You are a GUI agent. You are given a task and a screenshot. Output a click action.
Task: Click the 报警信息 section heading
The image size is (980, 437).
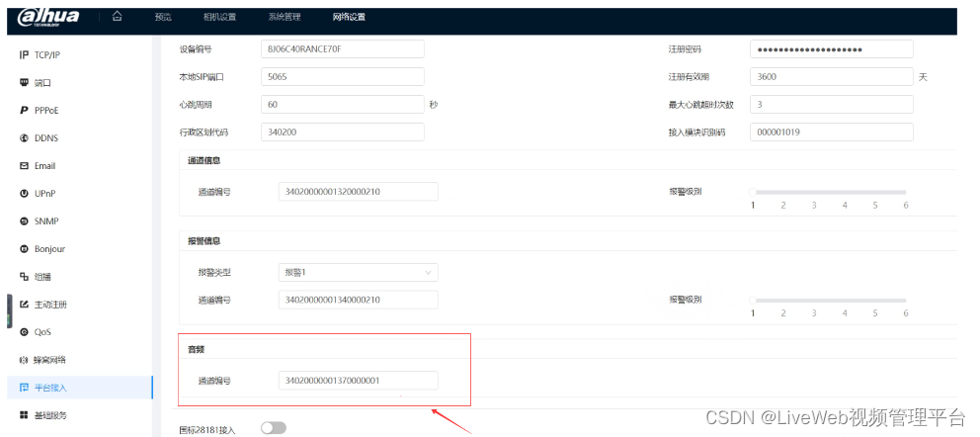coord(204,240)
